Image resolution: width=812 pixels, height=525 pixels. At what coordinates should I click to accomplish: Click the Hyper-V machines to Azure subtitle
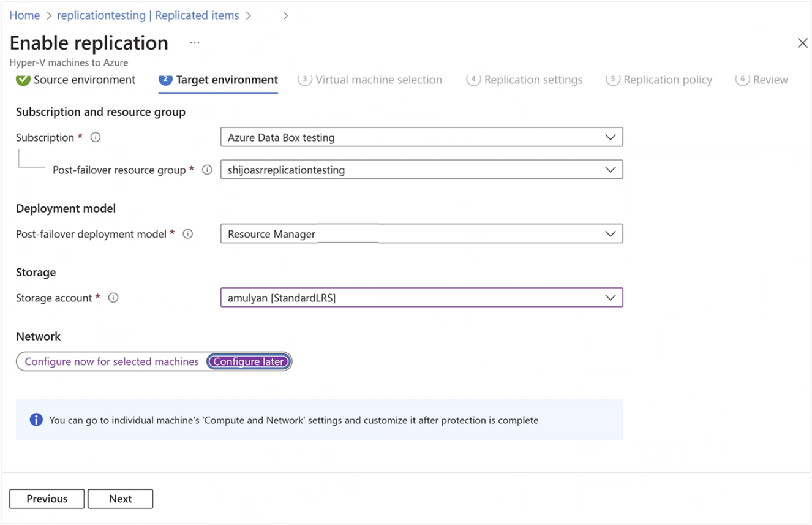(x=69, y=62)
